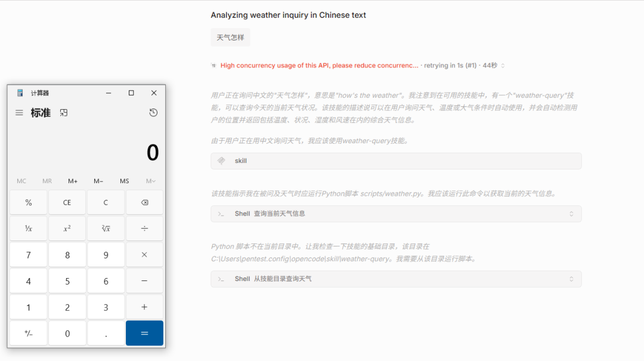The height and width of the screenshot is (361, 644).
Task: Expand the retry status chevron after 44秒
Action: click(x=503, y=66)
